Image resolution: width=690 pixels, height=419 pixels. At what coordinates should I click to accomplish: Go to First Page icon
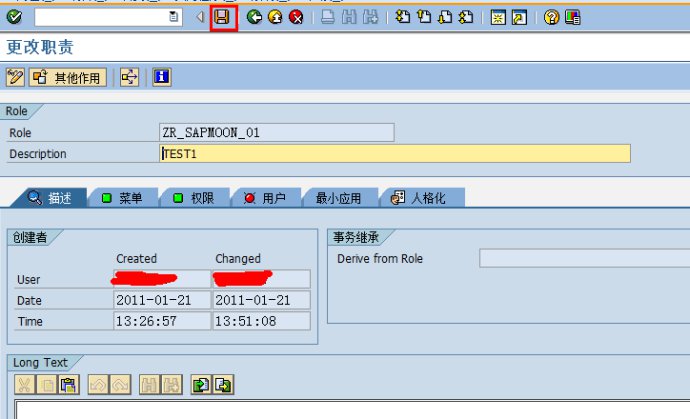click(402, 17)
